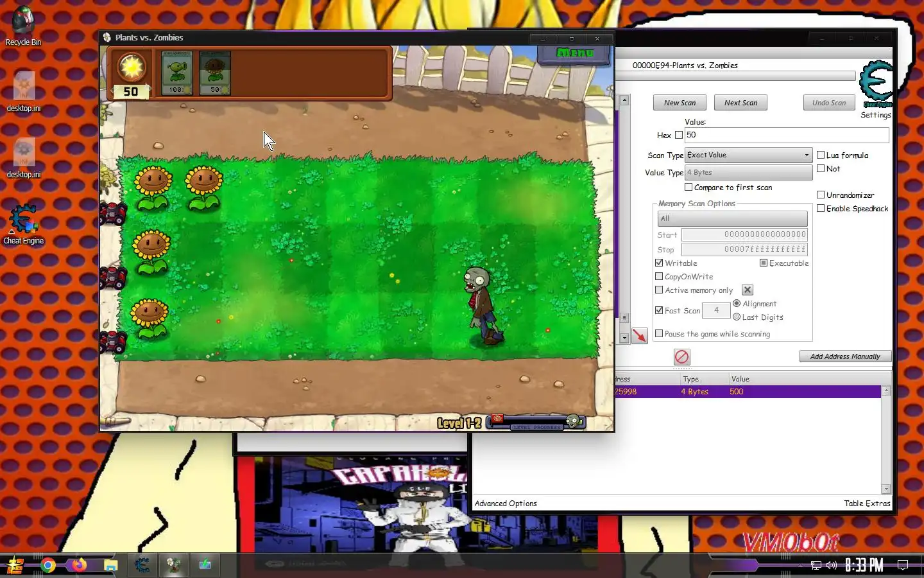924x578 pixels.
Task: Open the game Menu button
Action: [574, 53]
